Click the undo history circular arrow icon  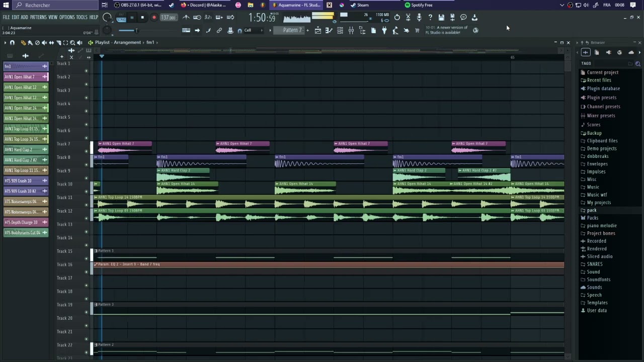point(397,18)
